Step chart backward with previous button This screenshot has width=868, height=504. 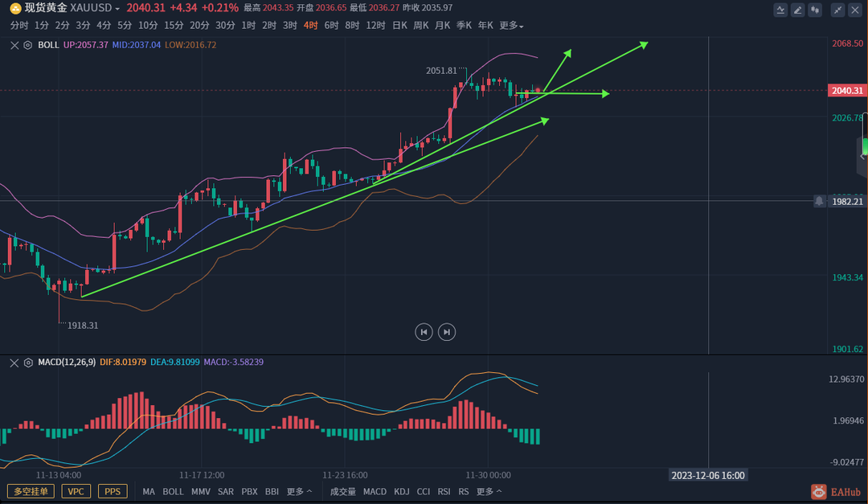click(x=424, y=331)
